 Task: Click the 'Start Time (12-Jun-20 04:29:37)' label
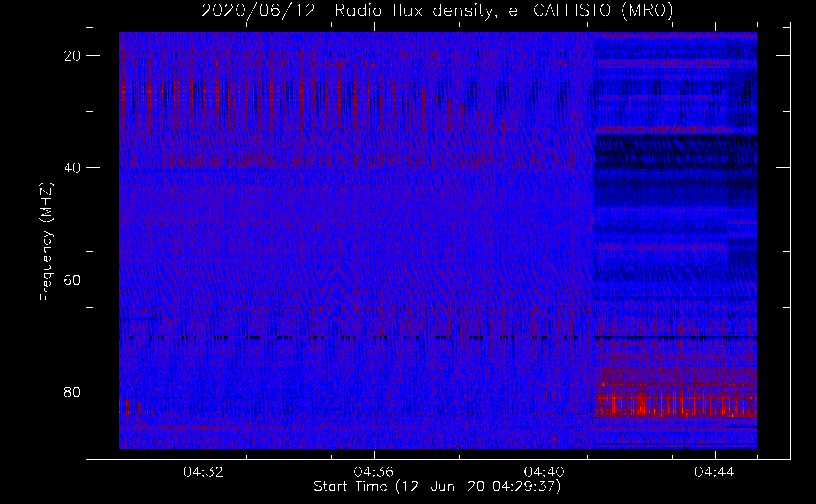coord(437,487)
